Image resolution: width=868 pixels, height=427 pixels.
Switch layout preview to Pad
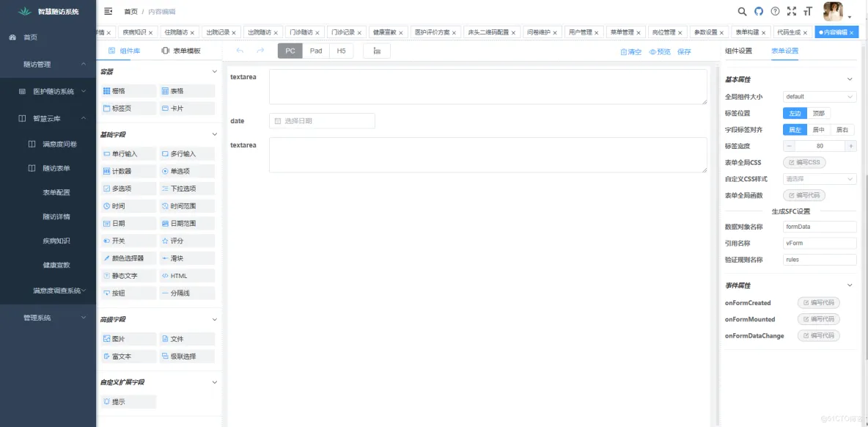[x=316, y=51]
